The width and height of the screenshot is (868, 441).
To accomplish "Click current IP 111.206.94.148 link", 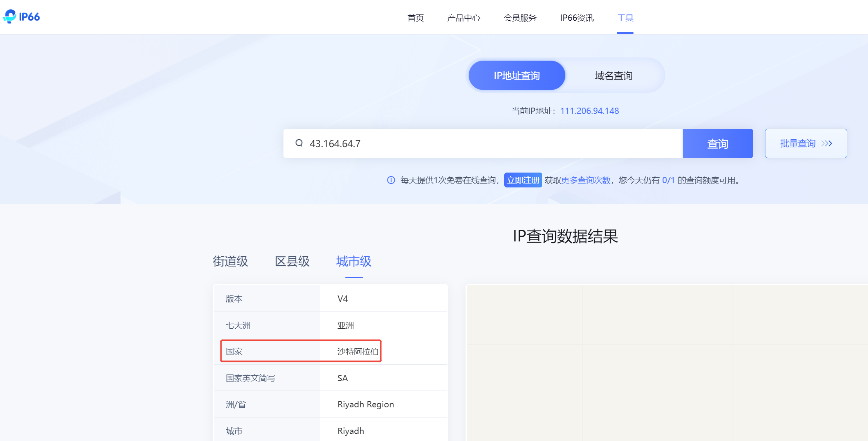I will tap(589, 111).
